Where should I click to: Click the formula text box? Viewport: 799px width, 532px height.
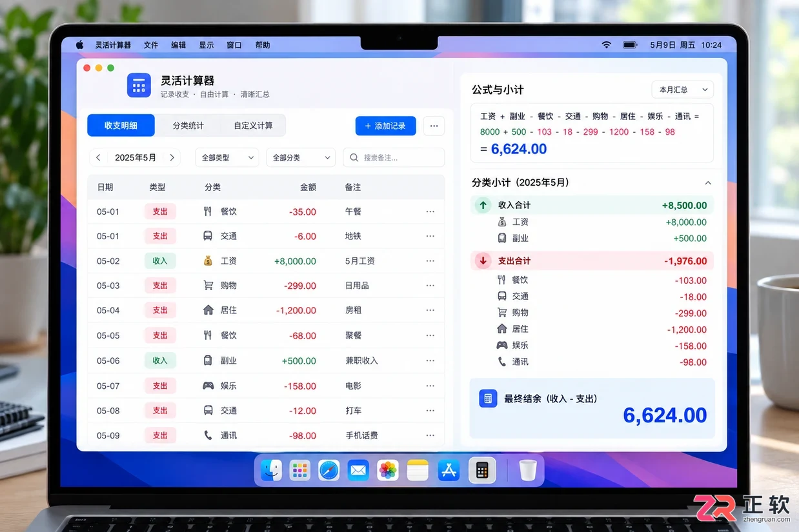tap(592, 133)
